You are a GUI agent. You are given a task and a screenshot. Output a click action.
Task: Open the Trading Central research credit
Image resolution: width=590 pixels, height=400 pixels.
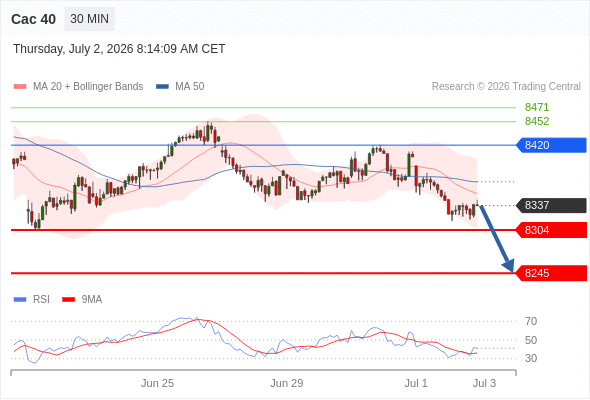point(506,87)
